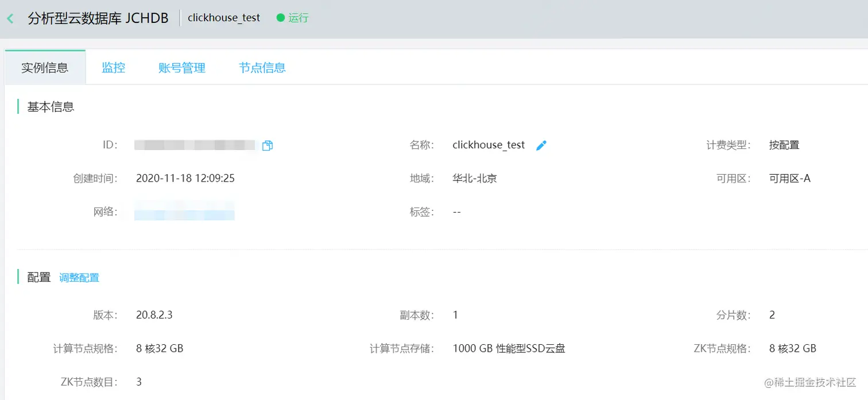Click the 标签 value dashes
The height and width of the screenshot is (400, 868).
[457, 211]
